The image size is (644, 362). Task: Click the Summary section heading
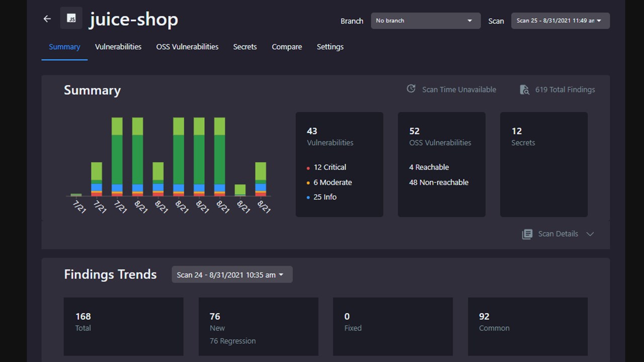coord(92,90)
